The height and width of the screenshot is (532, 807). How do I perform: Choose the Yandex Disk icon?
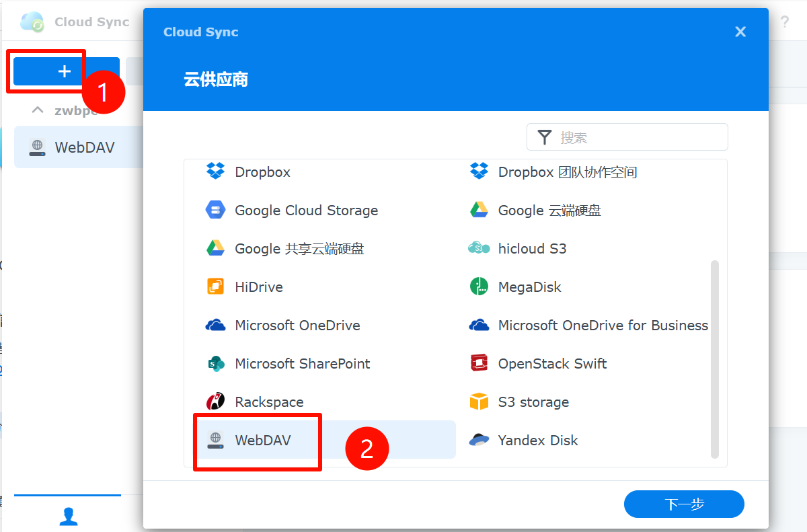click(x=479, y=441)
